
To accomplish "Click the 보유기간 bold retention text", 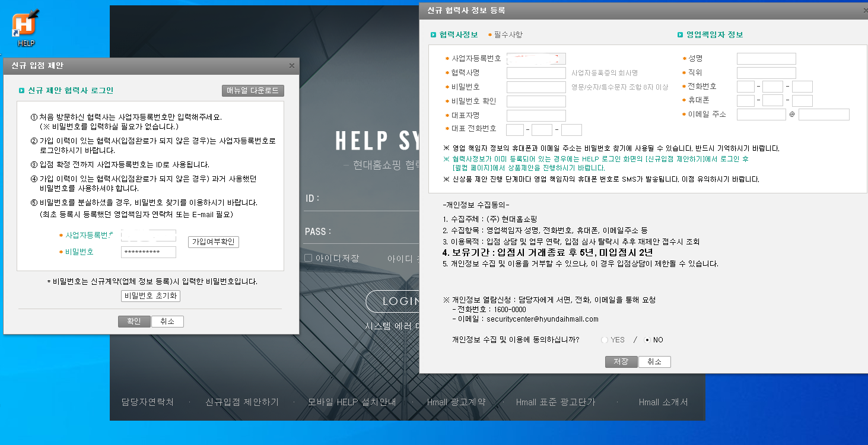I will point(548,252).
